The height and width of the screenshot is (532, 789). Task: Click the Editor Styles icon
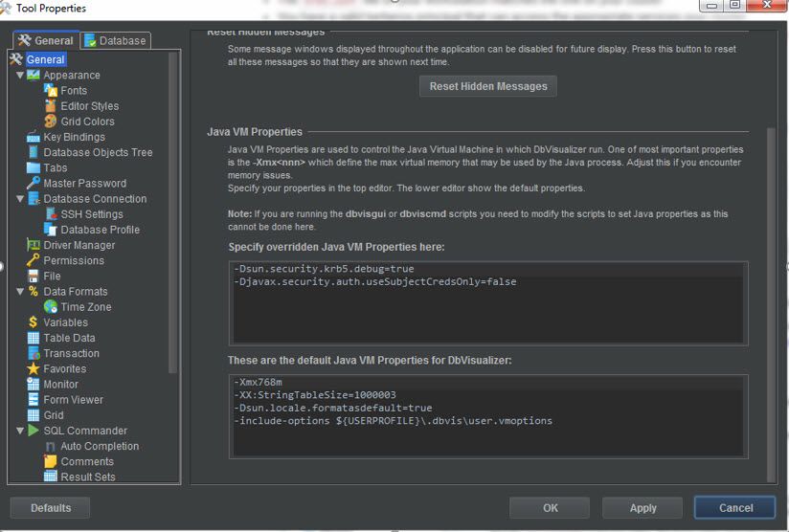[51, 106]
